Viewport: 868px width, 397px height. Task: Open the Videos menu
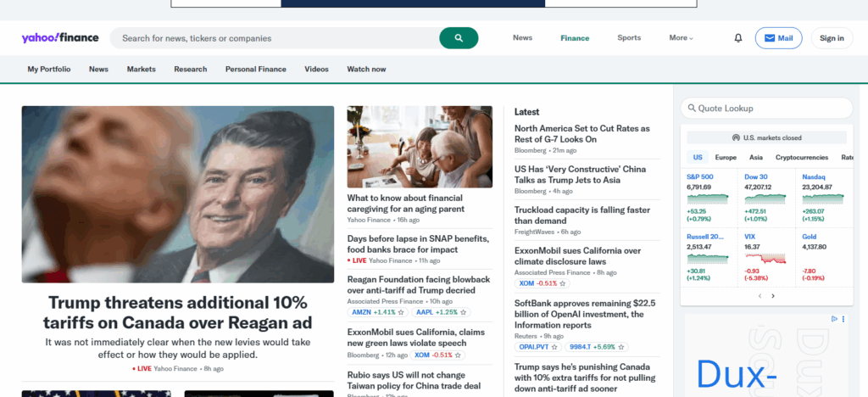pyautogui.click(x=317, y=70)
